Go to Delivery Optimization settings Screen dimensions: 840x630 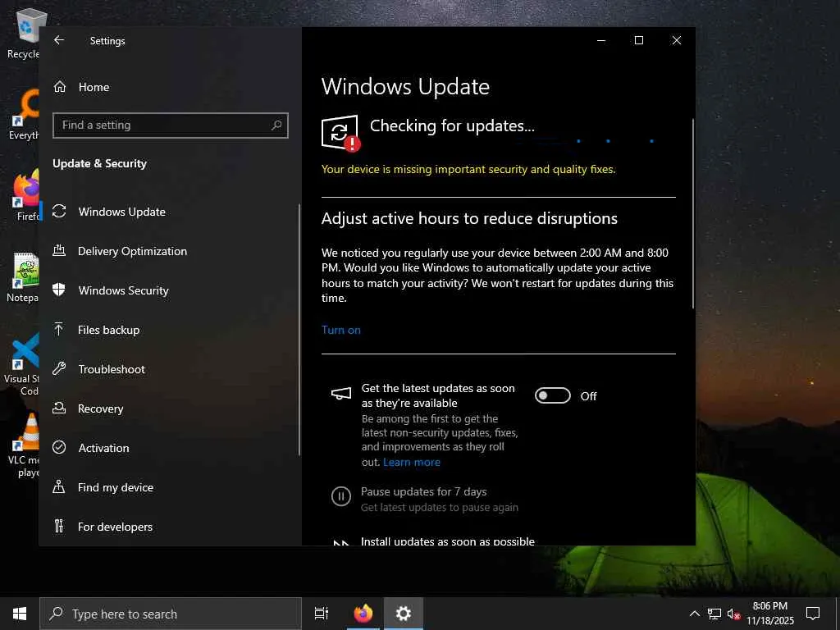[x=132, y=251]
